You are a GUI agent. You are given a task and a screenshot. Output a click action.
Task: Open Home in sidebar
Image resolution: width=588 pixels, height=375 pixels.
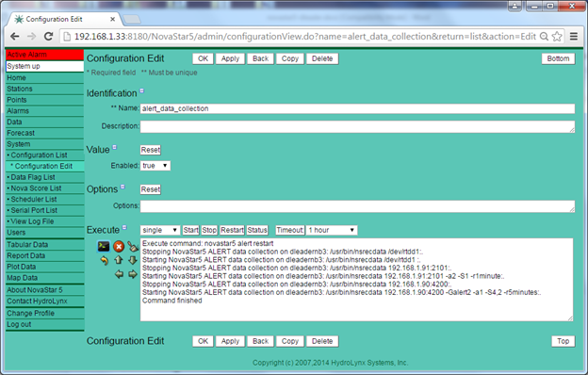point(44,78)
